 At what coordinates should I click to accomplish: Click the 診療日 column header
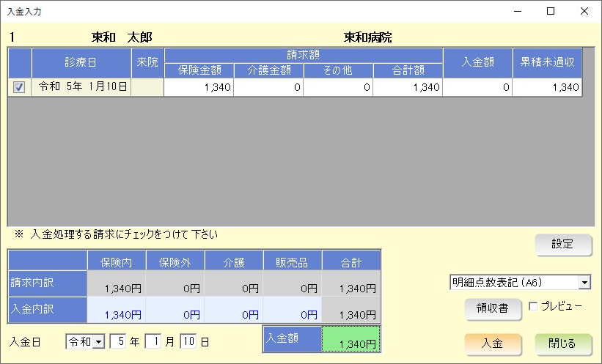pyautogui.click(x=81, y=62)
